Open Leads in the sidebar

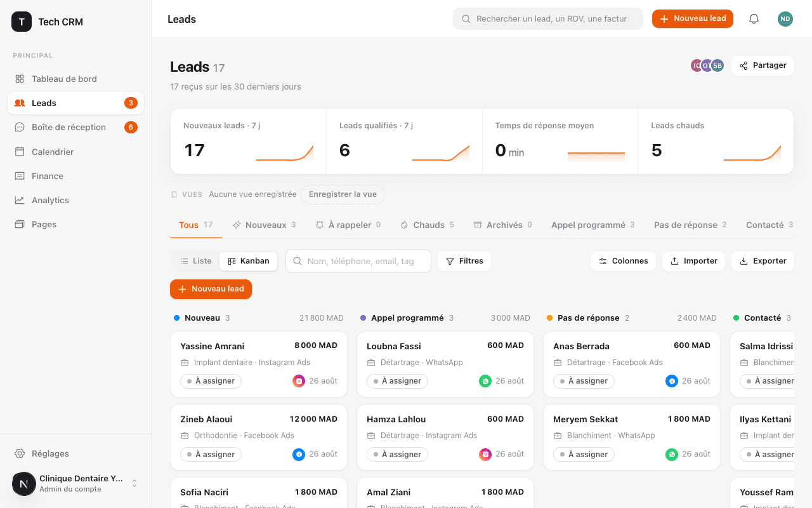click(x=75, y=103)
